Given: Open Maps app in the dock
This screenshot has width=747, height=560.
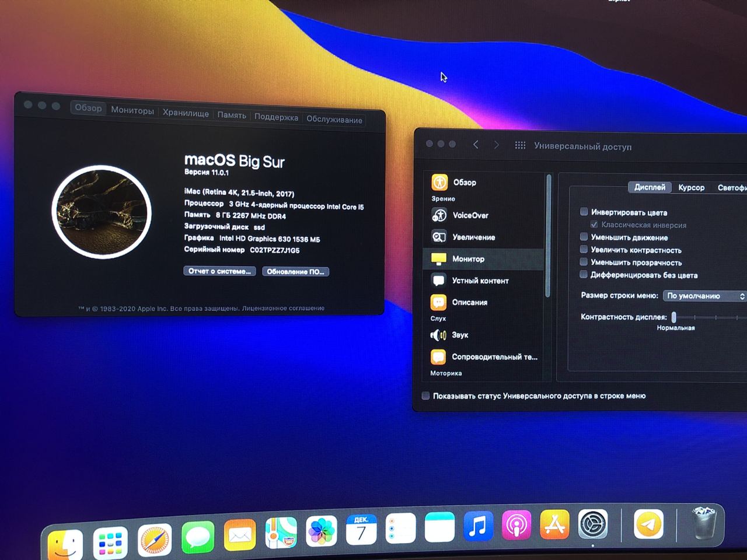Looking at the screenshot, I should pos(281,532).
